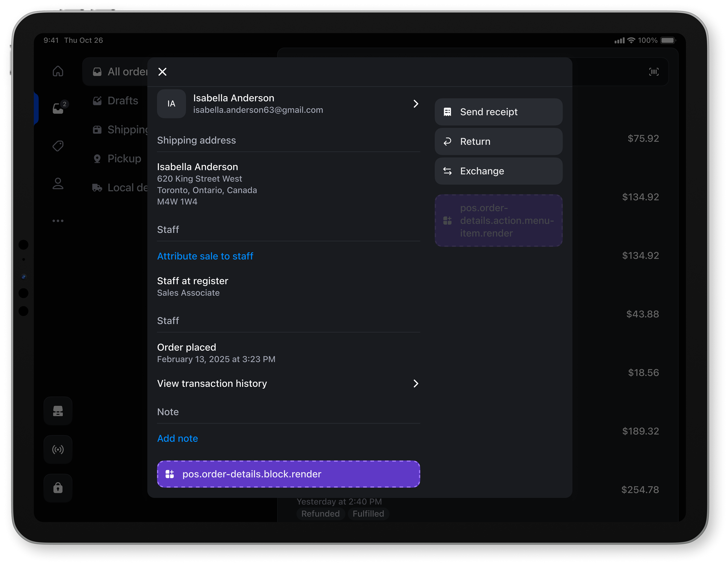The width and height of the screenshot is (728, 564).
Task: Click the pos.order-details.block.render block
Action: click(x=288, y=474)
